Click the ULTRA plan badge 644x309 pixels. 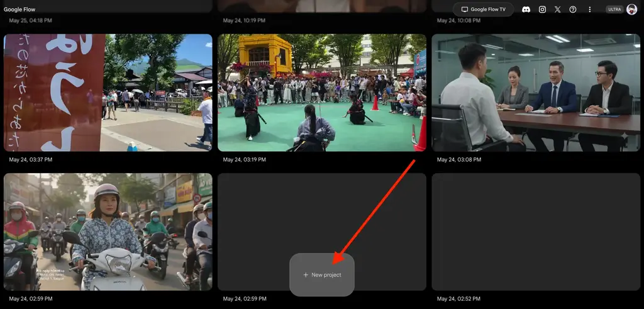click(x=614, y=9)
